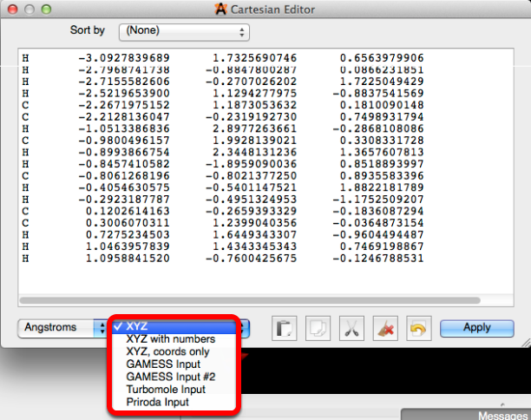
Task: Open the Angstroms units dropdown
Action: [x=60, y=328]
